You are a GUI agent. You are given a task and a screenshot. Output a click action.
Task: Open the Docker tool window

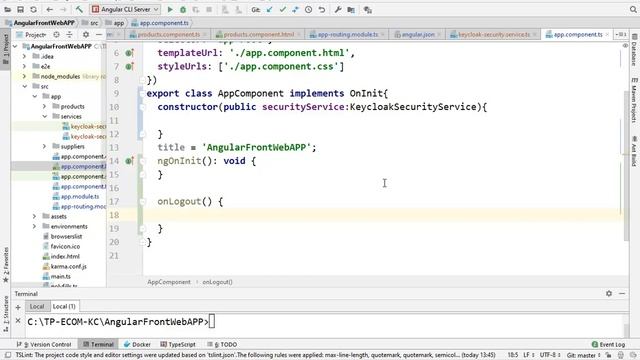[x=137, y=344]
